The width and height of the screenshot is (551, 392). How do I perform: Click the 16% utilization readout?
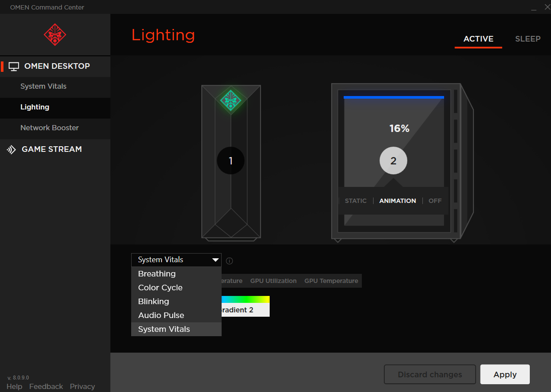(x=399, y=129)
